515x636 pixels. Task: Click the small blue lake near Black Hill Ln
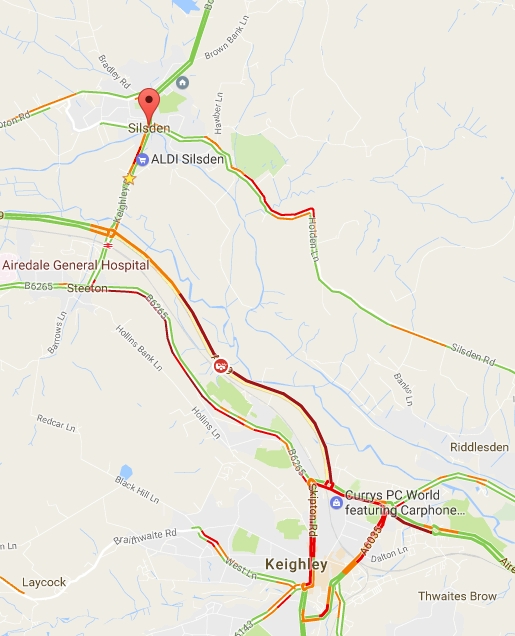[x=126, y=472]
